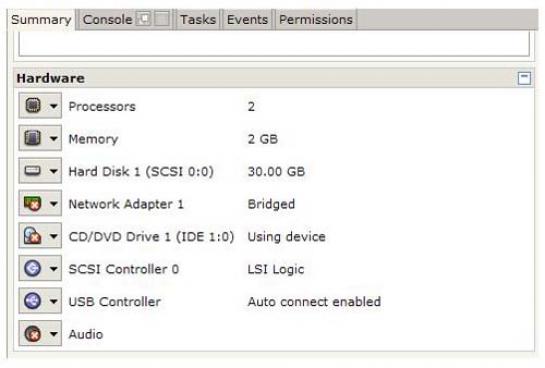Open the Permissions tab

click(x=316, y=19)
